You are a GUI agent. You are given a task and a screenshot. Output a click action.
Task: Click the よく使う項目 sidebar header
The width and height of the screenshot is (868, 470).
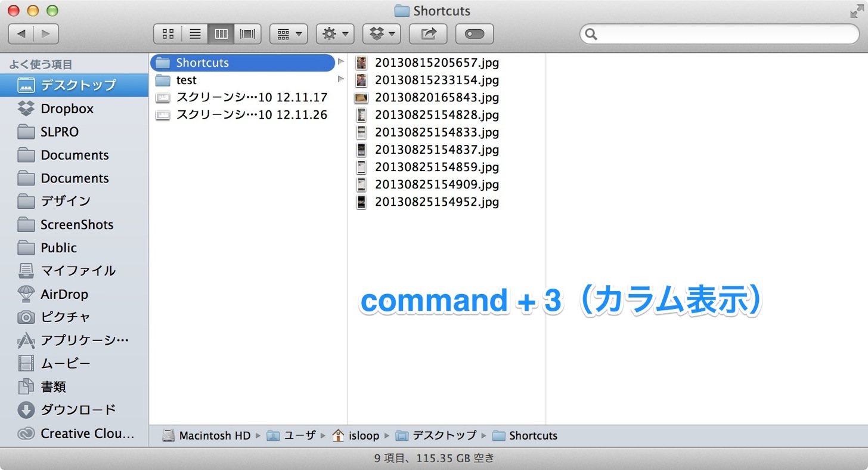(41, 64)
